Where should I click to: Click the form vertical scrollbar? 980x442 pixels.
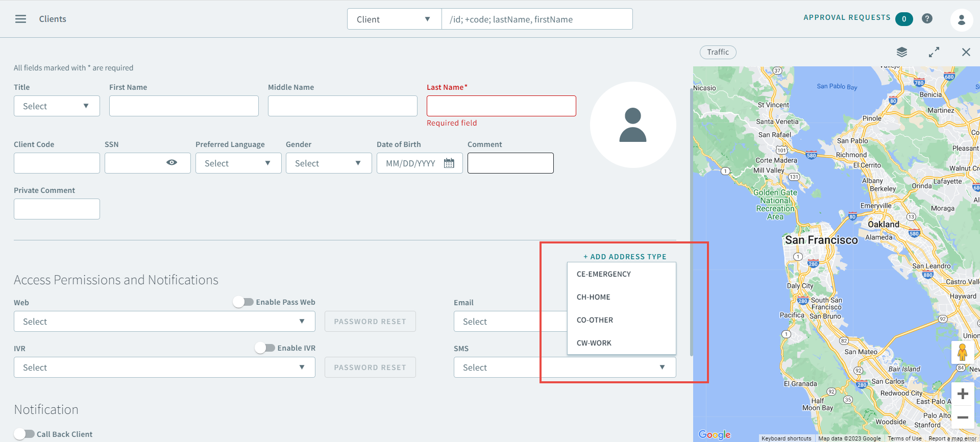tap(691, 222)
